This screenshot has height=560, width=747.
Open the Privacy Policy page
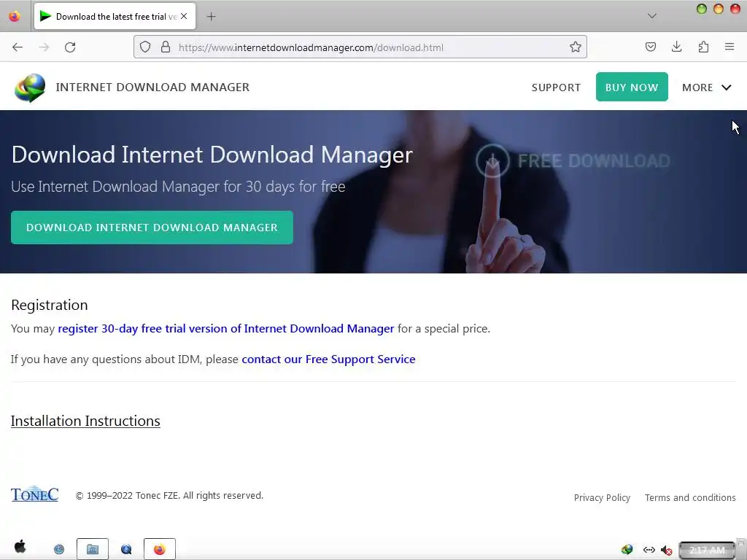602,497
